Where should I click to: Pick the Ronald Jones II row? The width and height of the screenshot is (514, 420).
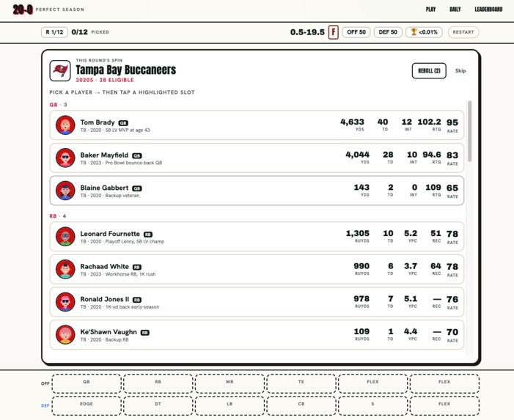(x=257, y=302)
